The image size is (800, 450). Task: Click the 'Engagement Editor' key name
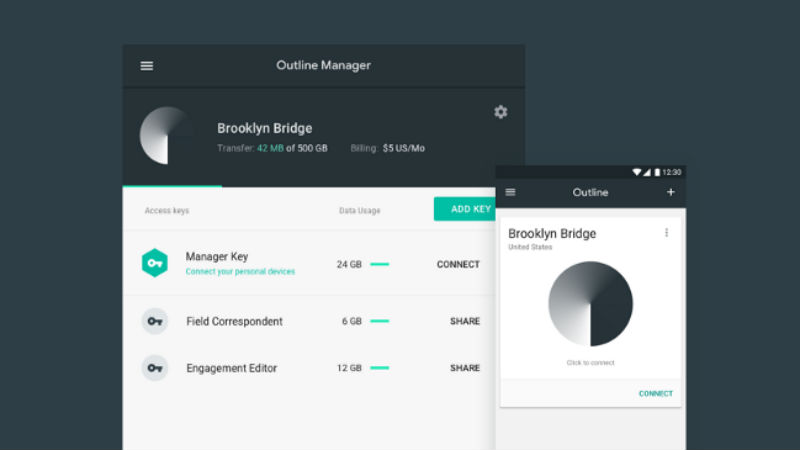[x=232, y=368]
